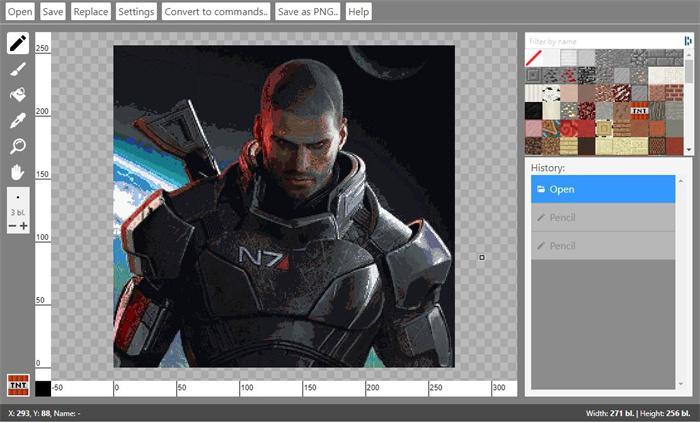Select the Pencil tool
This screenshot has height=423, width=700.
pyautogui.click(x=17, y=43)
